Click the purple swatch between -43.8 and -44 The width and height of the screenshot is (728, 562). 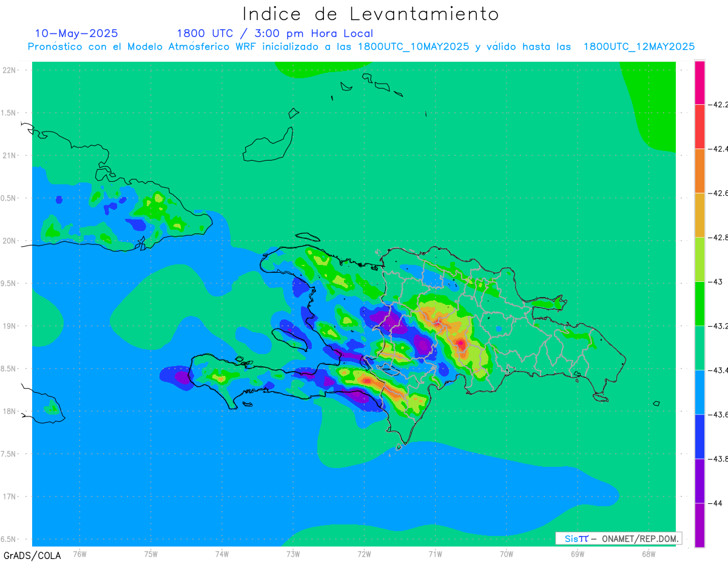pyautogui.click(x=699, y=481)
